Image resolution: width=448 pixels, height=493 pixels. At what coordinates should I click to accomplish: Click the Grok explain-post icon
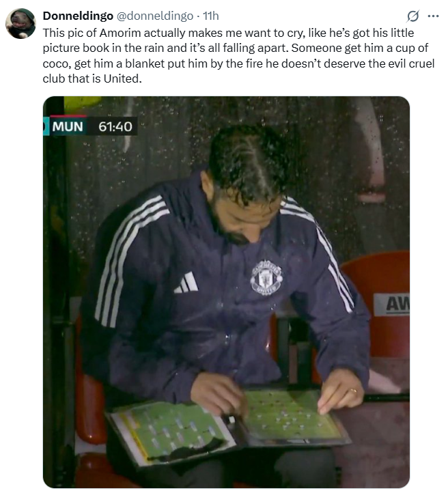point(412,16)
